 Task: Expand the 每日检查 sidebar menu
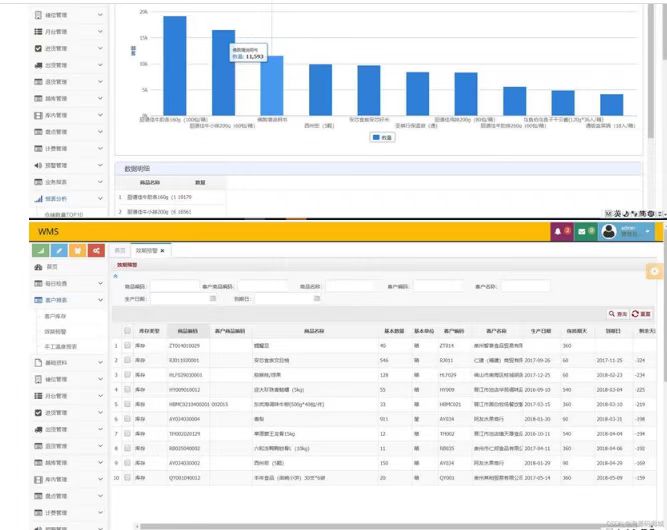click(100, 283)
